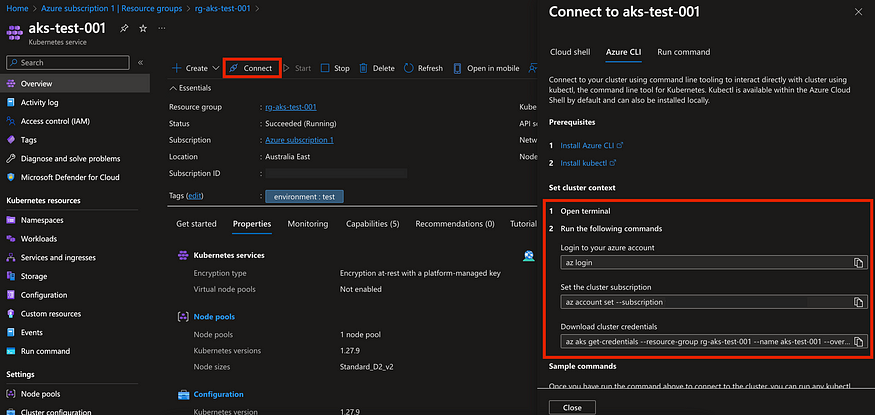The width and height of the screenshot is (875, 415).
Task: Open Overview in the sidebar
Action: click(x=75, y=84)
